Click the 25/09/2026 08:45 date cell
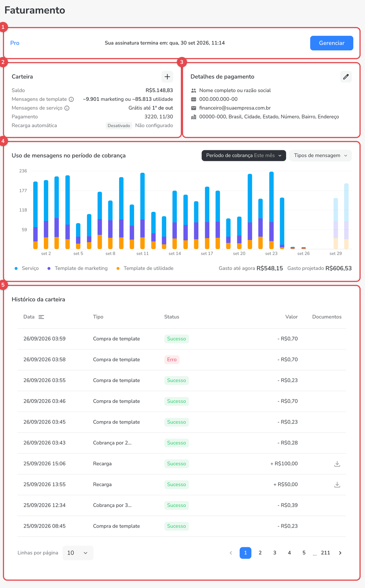Viewport: 365px width, 588px height. 44,526
